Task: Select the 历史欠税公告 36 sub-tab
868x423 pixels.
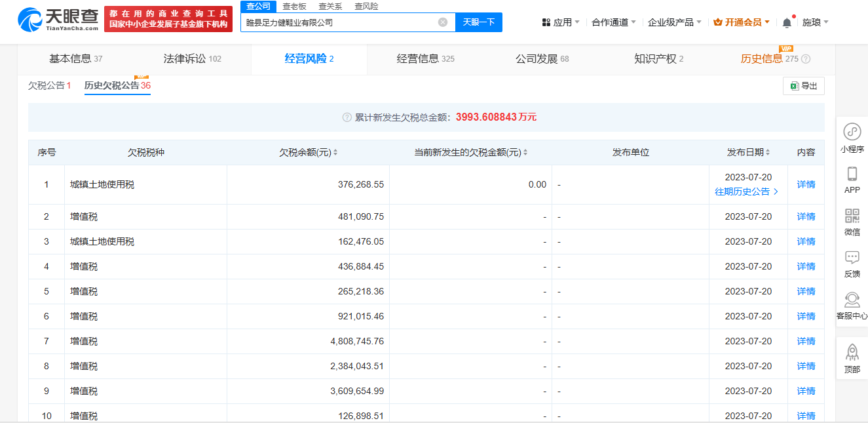Action: (x=117, y=85)
